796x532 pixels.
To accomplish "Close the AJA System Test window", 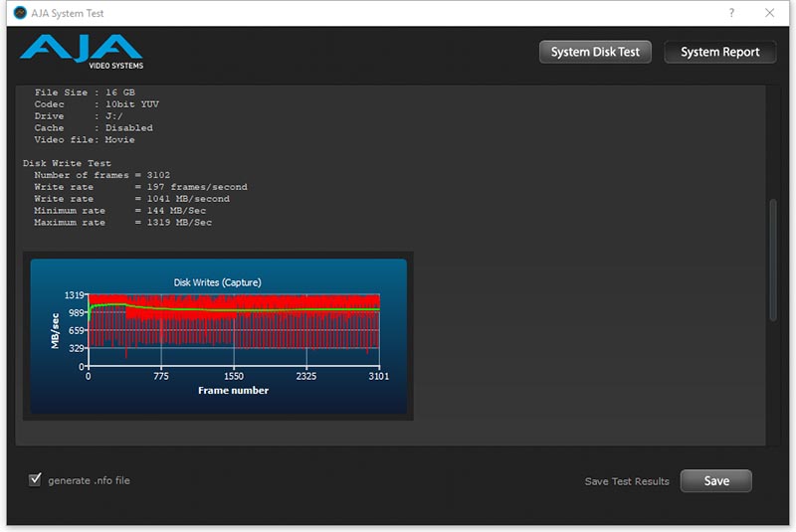I will 769,13.
